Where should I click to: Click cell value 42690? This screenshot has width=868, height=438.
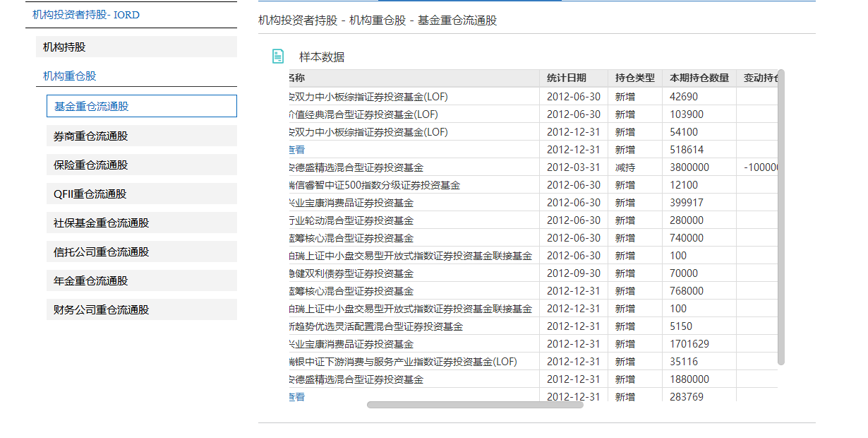pos(684,97)
